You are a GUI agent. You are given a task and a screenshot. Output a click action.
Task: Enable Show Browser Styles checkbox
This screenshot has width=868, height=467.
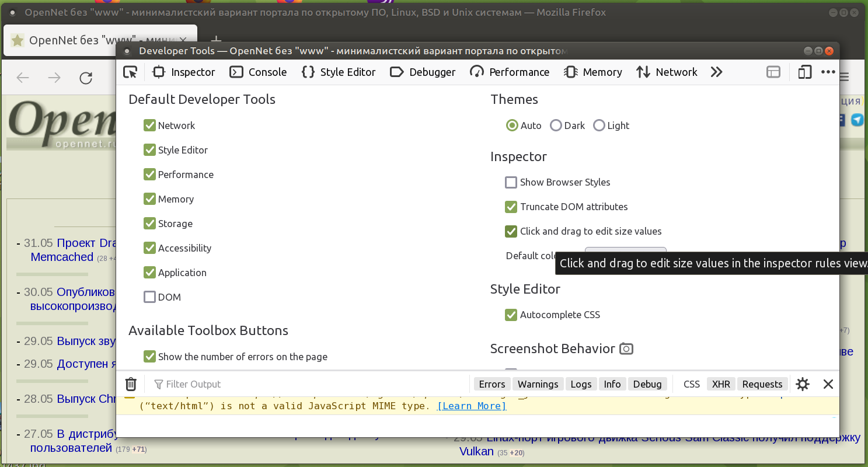click(x=511, y=182)
